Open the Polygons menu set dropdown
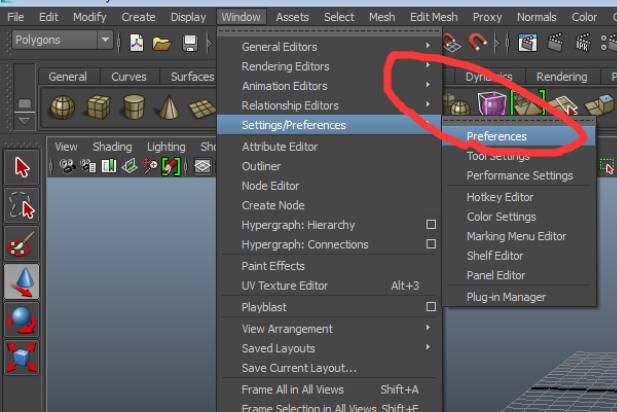The image size is (617, 412). pos(63,40)
